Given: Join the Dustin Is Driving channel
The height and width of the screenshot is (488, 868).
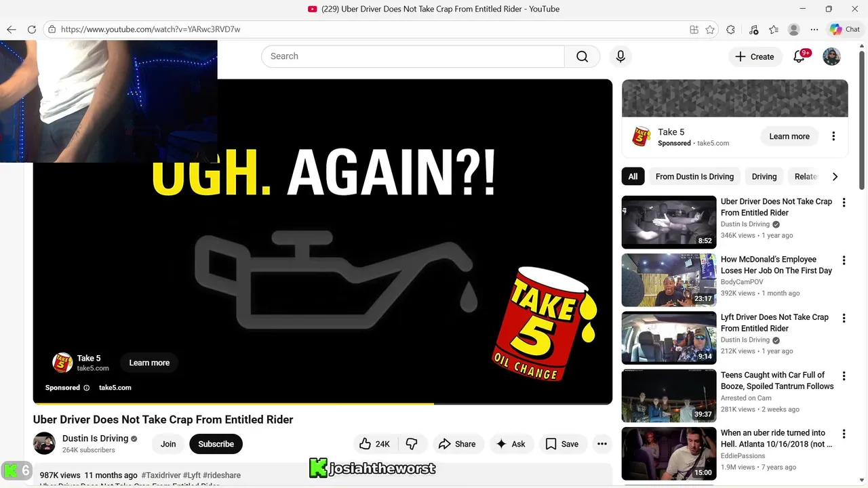Looking at the screenshot, I should tap(168, 444).
